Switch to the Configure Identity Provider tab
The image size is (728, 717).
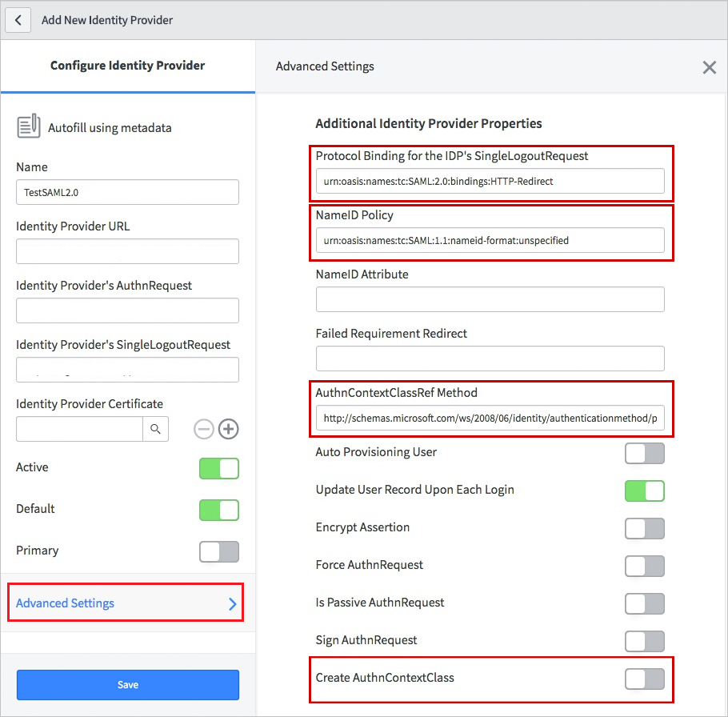pos(127,65)
